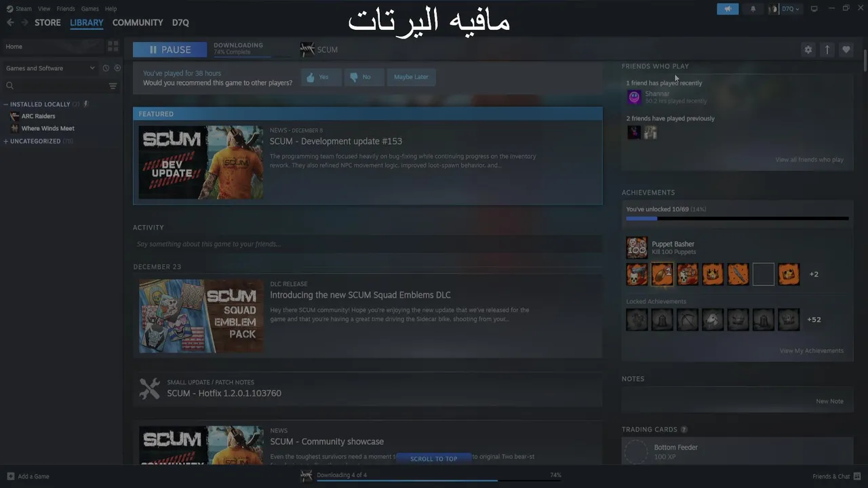Image resolution: width=868 pixels, height=488 pixels.
Task: Click the activity status input field
Action: 368,244
